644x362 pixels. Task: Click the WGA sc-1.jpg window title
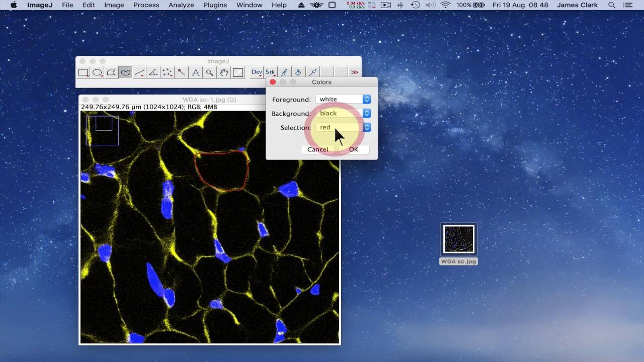[x=210, y=100]
